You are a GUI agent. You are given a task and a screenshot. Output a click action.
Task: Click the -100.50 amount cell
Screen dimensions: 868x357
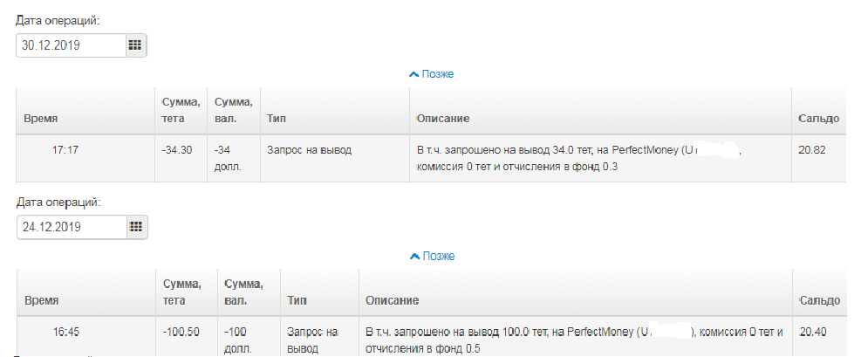[x=181, y=332]
